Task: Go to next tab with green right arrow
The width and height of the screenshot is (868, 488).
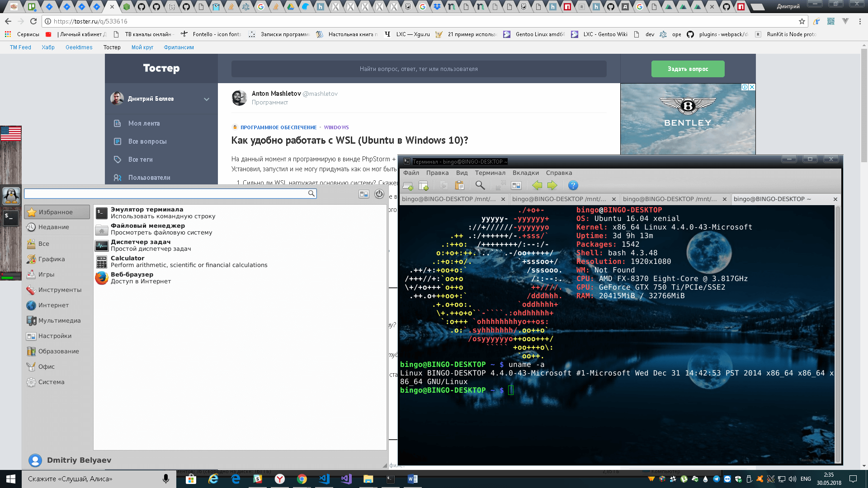Action: point(552,185)
